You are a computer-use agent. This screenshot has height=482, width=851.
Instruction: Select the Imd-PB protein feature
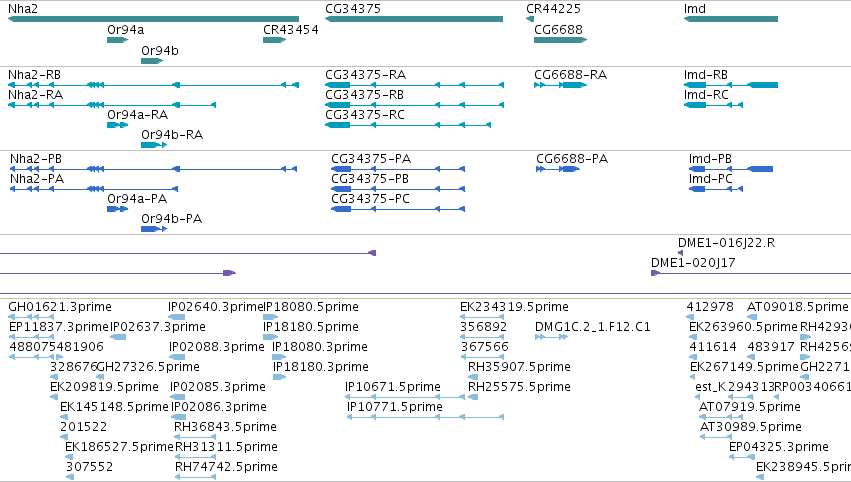click(x=731, y=169)
